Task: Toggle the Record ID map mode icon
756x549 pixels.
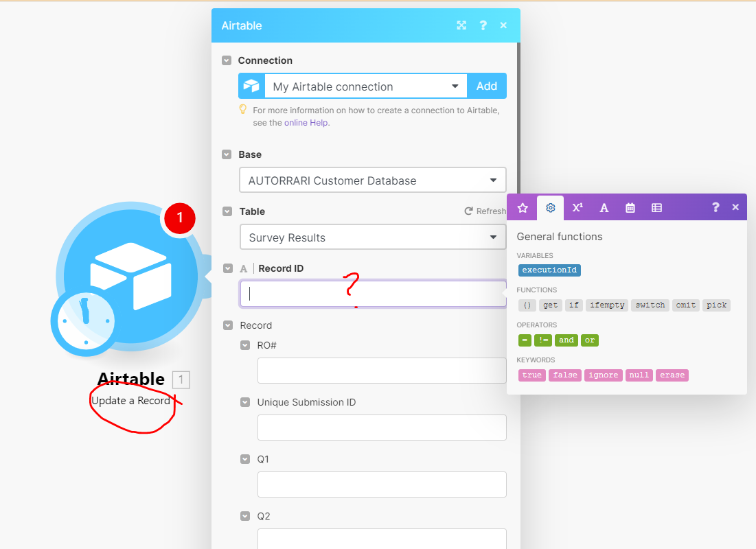Action: pyautogui.click(x=244, y=269)
